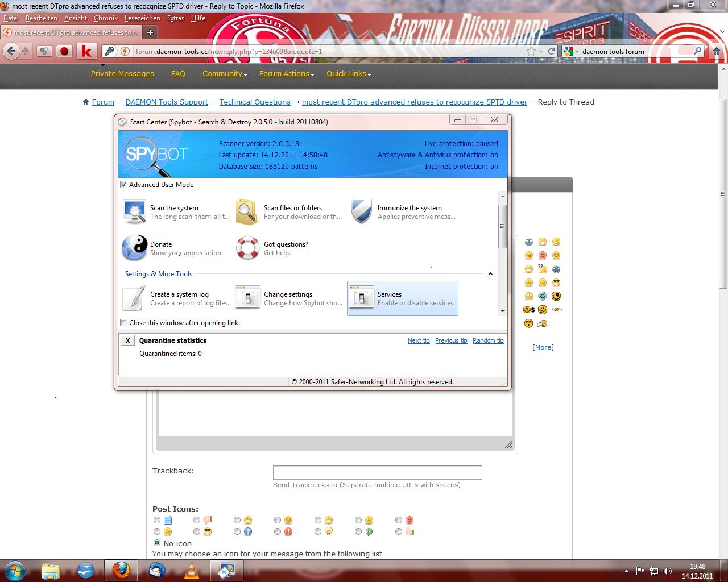Open Got questions lifebuoy help icon
Image resolution: width=728 pixels, height=582 pixels.
pyautogui.click(x=247, y=248)
